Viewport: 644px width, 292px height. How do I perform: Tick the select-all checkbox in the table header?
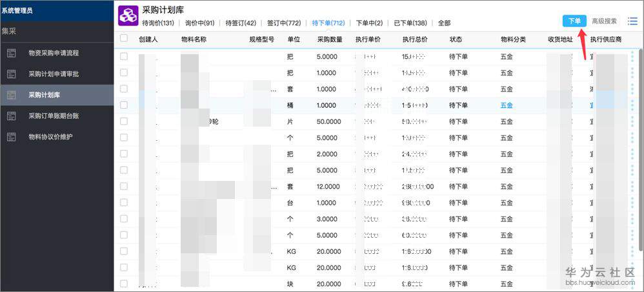point(124,38)
